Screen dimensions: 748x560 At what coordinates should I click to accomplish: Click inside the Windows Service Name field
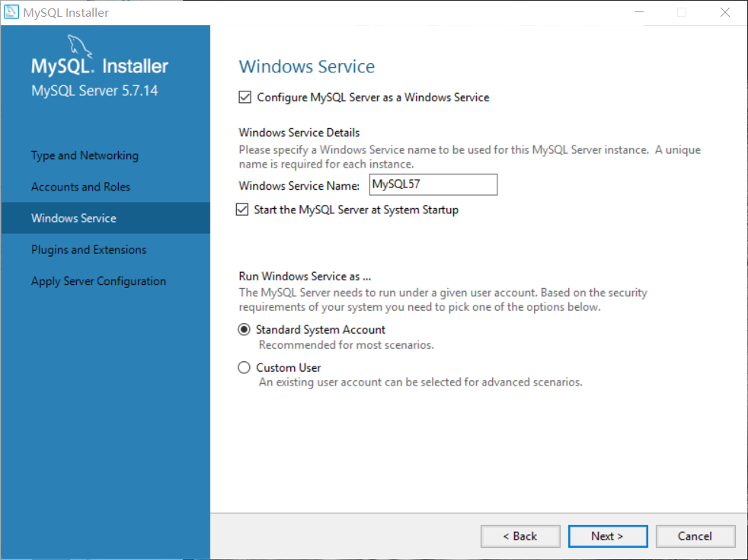coord(433,184)
